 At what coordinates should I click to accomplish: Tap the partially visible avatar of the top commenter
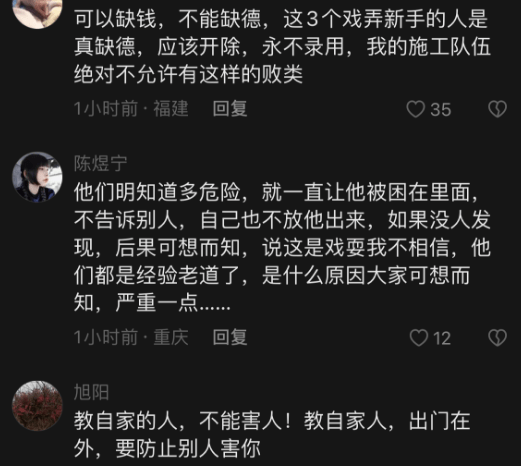click(x=37, y=13)
